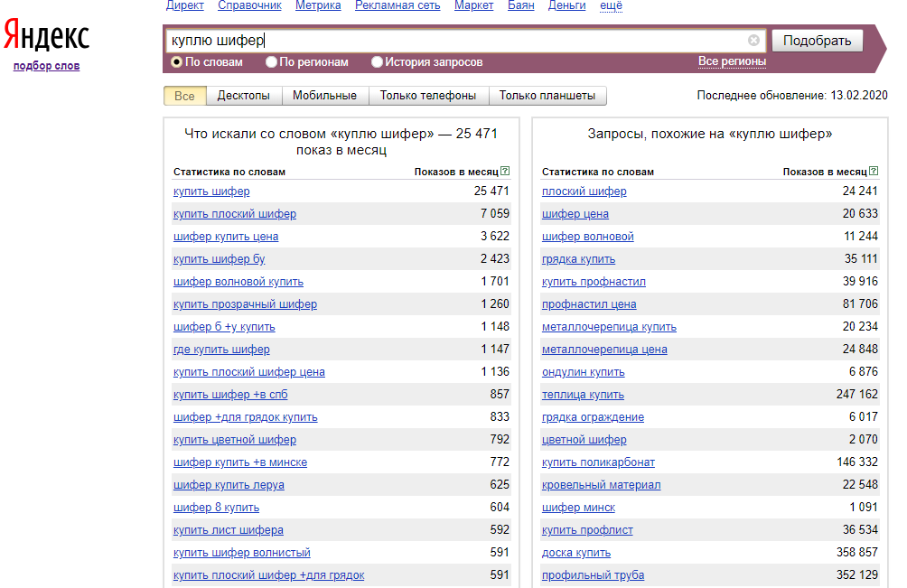
Task: Open the 'где купить шифер' query link
Action: pyautogui.click(x=221, y=350)
